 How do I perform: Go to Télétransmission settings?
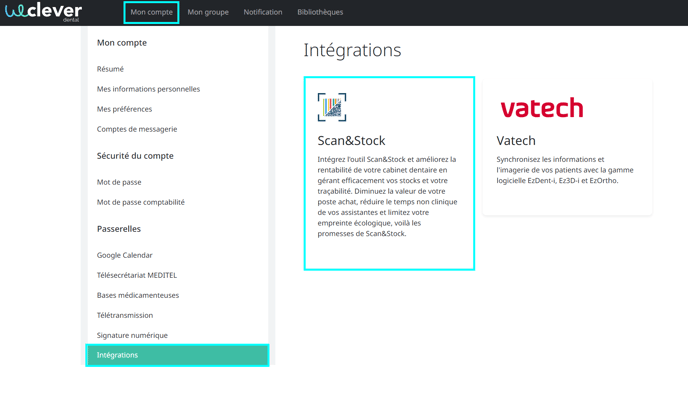coord(125,315)
